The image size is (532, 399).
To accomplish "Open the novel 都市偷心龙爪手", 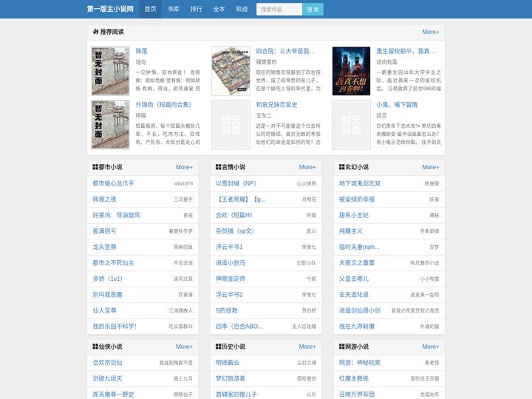I will pyautogui.click(x=113, y=183).
